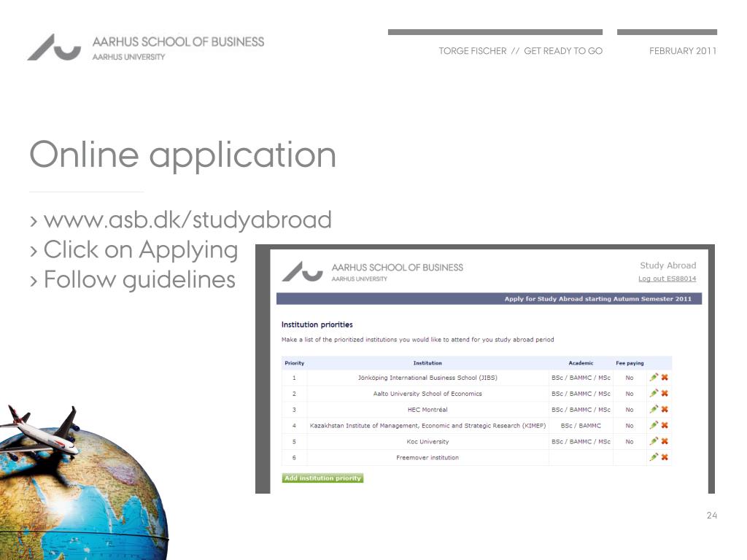Click the Apply for Study Abroad banner
The height and width of the screenshot is (560, 747).
489,298
